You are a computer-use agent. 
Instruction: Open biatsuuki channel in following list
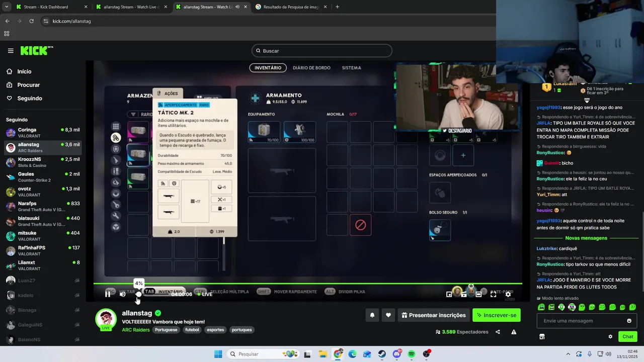tap(43, 221)
